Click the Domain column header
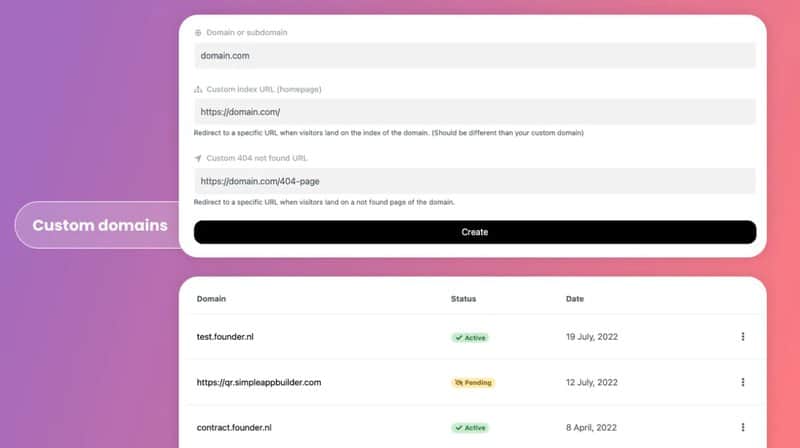Image resolution: width=800 pixels, height=448 pixels. click(211, 299)
